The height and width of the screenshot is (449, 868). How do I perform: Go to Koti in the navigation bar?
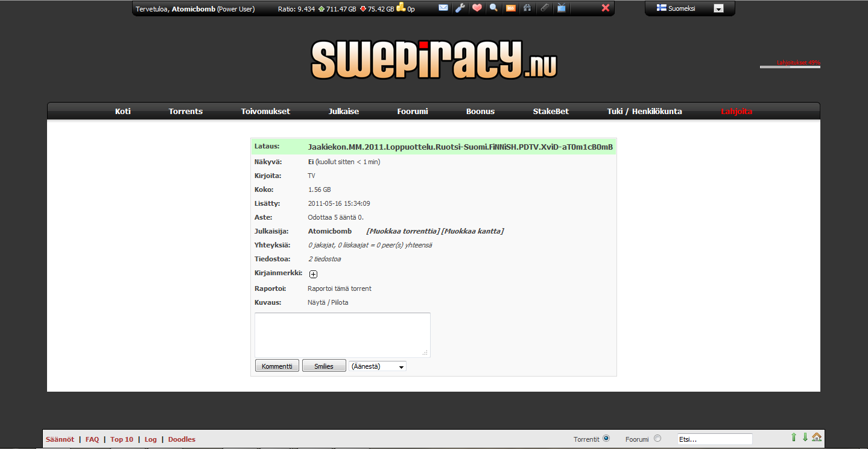123,111
